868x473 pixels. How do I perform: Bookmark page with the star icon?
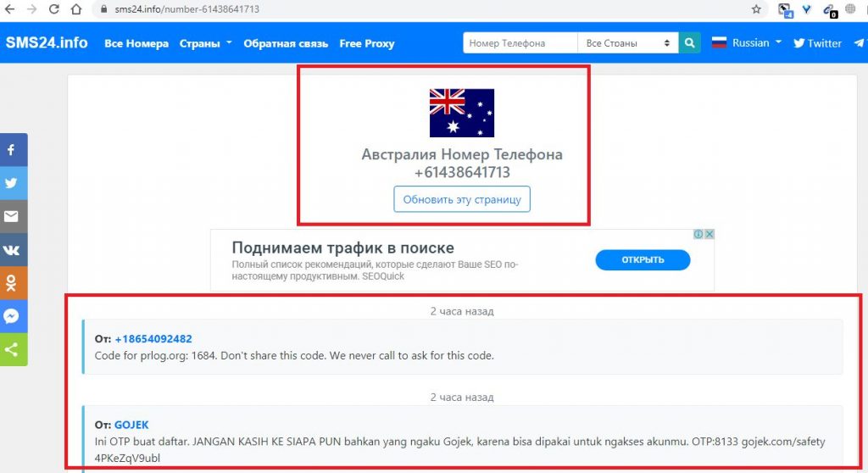[x=756, y=9]
